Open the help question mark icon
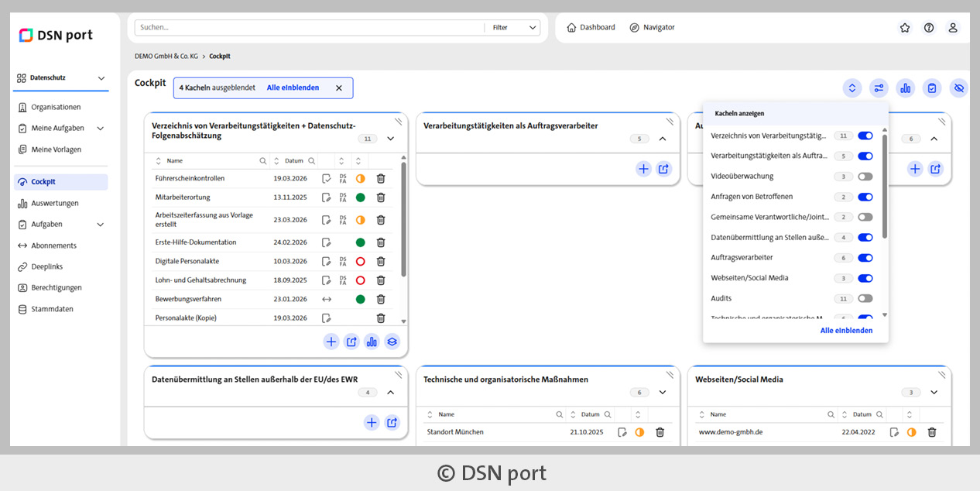Image resolution: width=980 pixels, height=491 pixels. click(x=929, y=28)
